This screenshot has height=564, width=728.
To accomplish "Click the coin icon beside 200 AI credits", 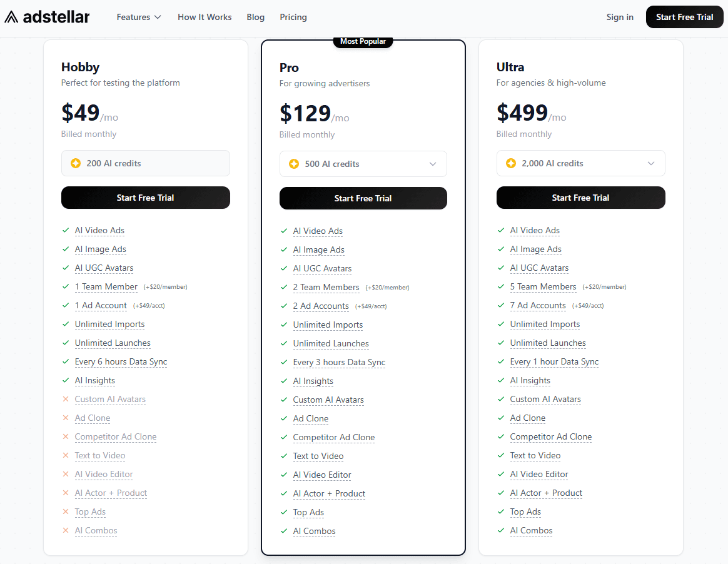I will point(75,163).
